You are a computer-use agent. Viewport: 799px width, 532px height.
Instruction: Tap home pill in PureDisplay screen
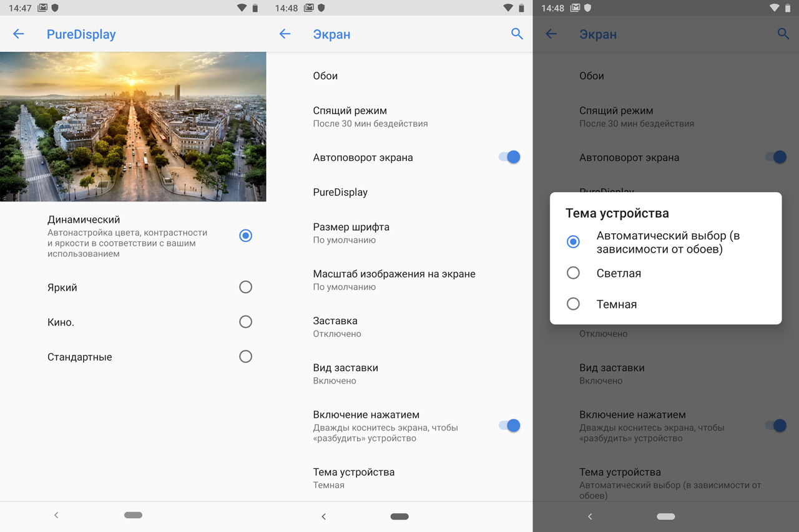133,515
